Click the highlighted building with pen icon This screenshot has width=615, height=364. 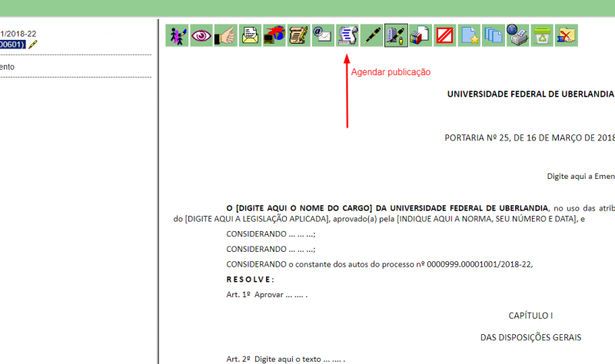pos(396,35)
